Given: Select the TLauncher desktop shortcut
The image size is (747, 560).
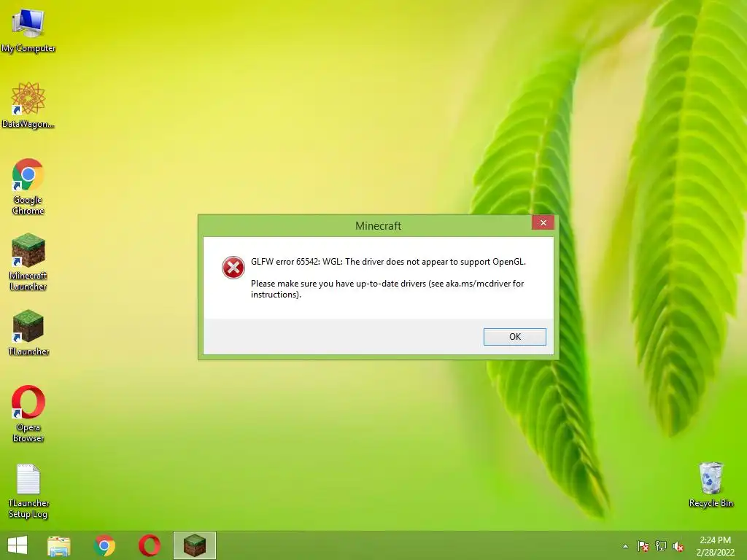Looking at the screenshot, I should point(28,332).
